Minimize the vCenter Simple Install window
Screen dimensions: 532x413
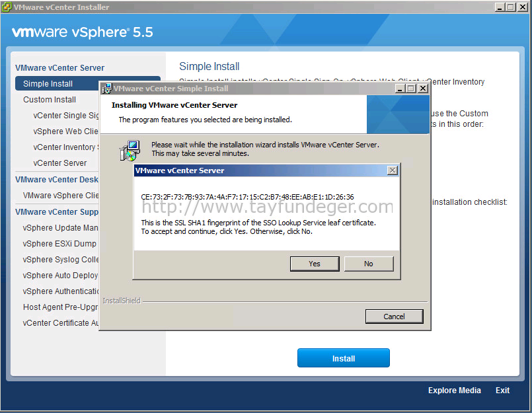(400, 89)
